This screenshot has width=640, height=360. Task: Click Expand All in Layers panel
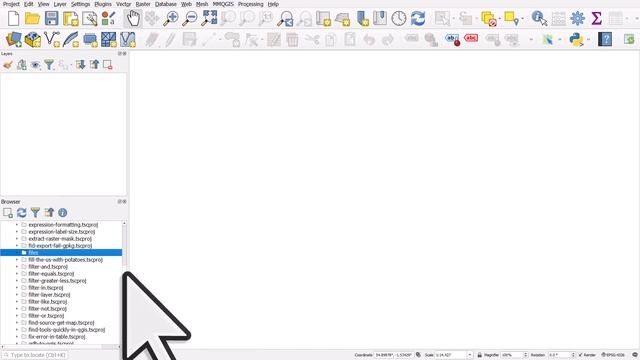point(80,64)
